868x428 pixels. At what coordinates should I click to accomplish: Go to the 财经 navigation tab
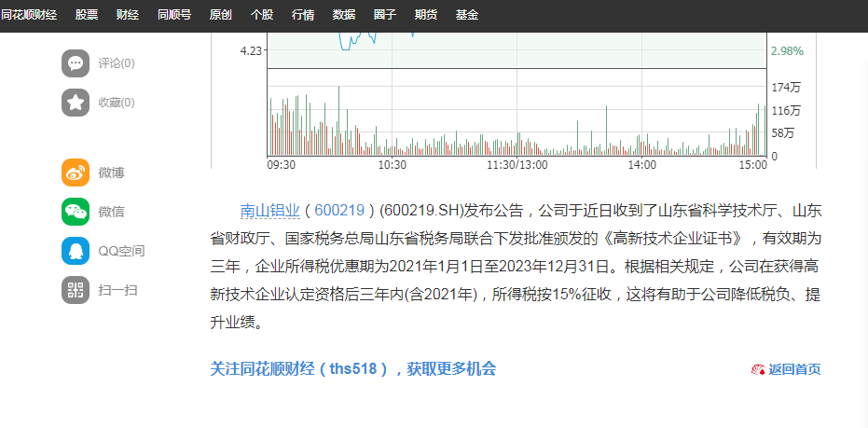pos(128,15)
